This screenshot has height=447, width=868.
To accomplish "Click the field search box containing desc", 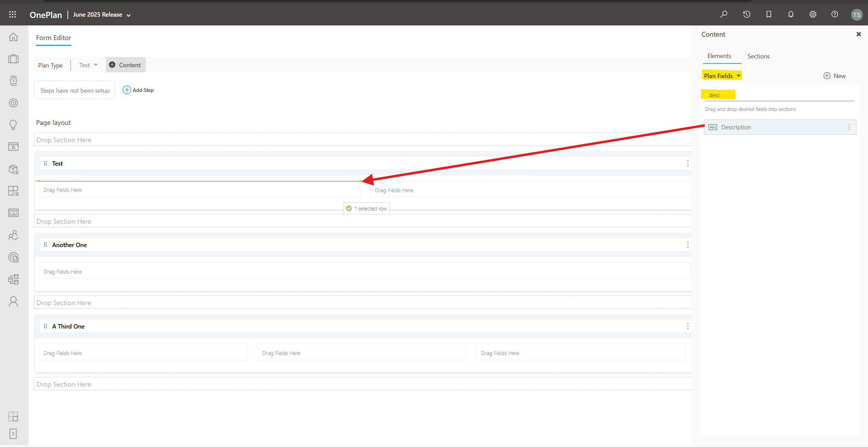I will 779,95.
